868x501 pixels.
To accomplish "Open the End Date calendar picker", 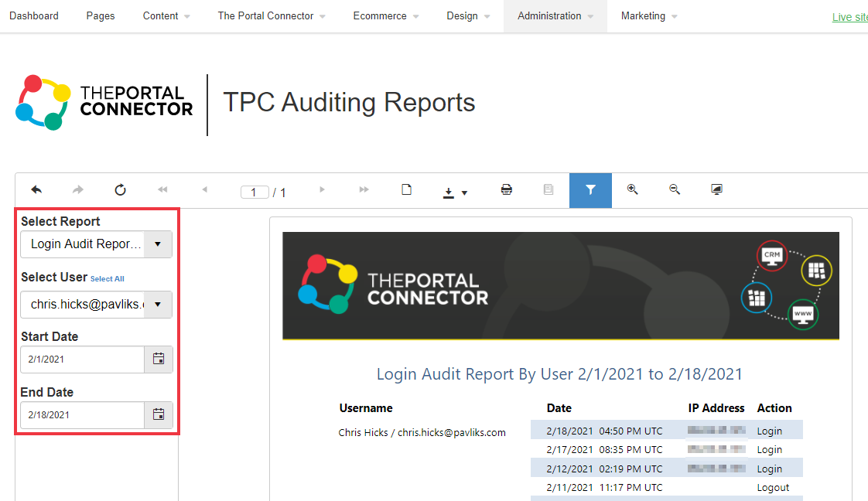I will [159, 414].
